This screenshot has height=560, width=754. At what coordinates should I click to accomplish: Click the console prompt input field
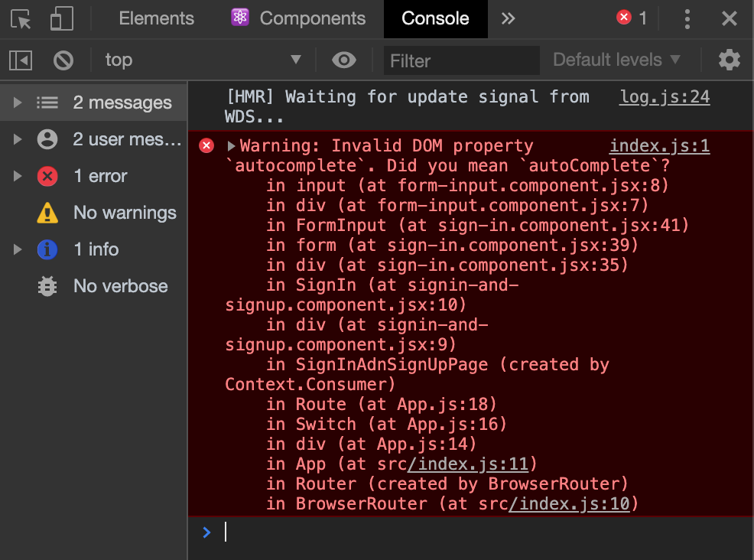(x=382, y=532)
